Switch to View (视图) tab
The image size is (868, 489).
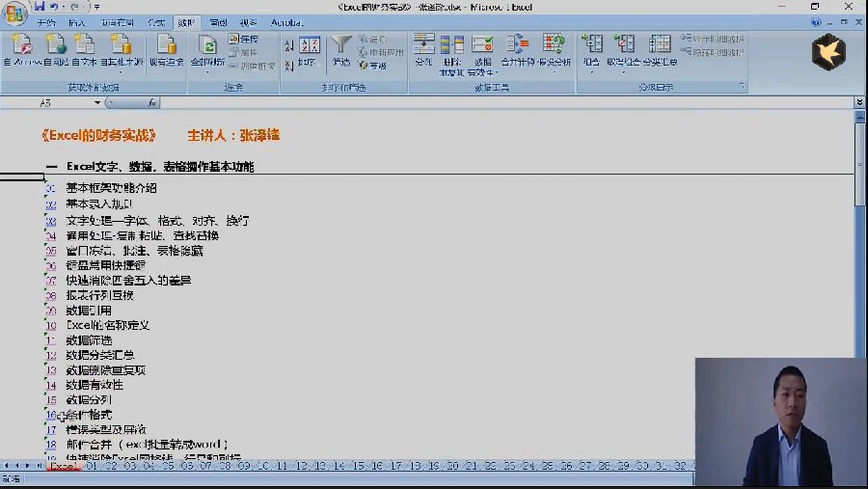click(248, 23)
